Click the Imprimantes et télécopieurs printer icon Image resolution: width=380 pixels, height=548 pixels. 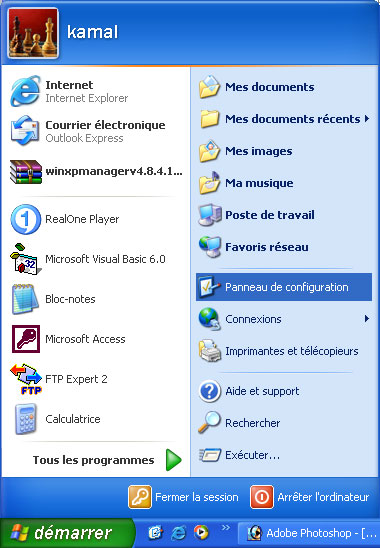(210, 351)
